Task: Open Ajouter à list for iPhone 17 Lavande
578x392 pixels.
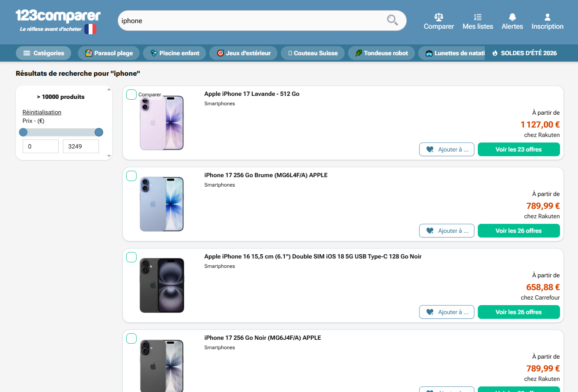Action: pyautogui.click(x=447, y=149)
